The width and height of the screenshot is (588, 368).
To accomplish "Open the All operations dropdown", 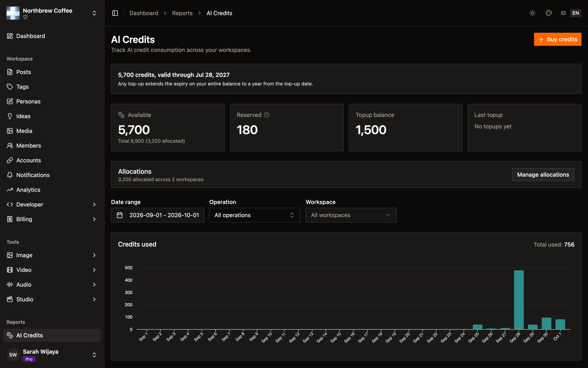I will (255, 215).
